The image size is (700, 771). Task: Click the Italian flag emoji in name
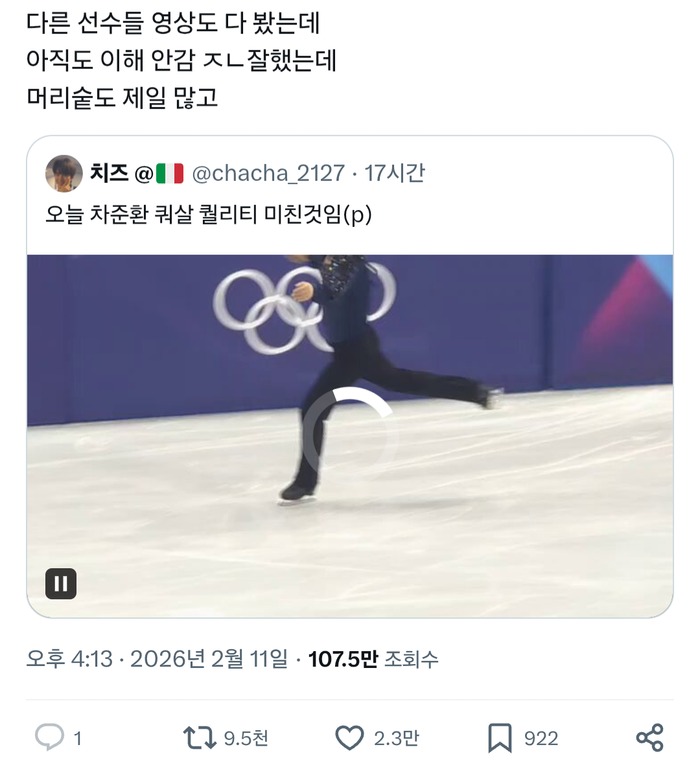[x=170, y=174]
